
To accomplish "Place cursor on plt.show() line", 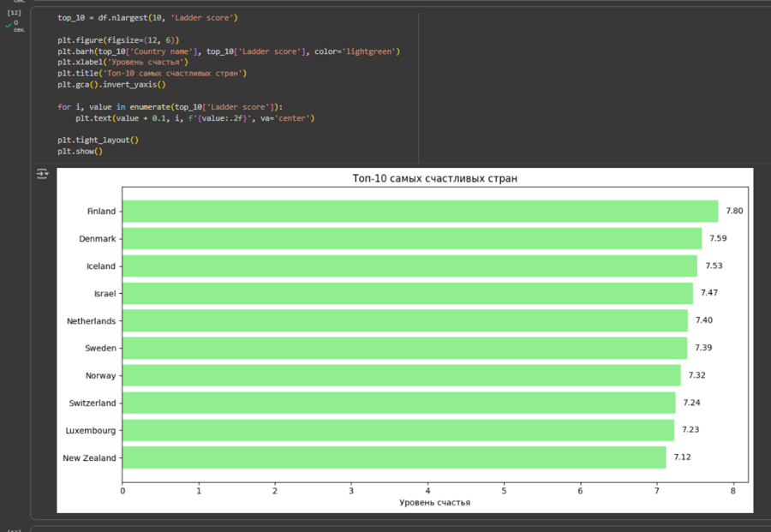I will click(x=80, y=152).
